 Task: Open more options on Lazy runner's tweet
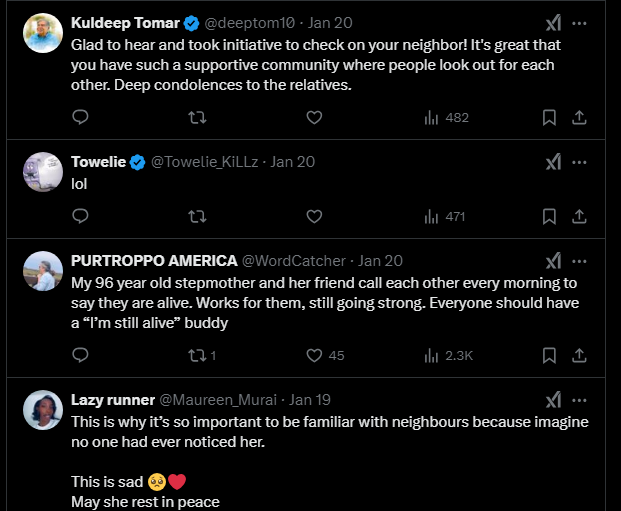click(579, 400)
